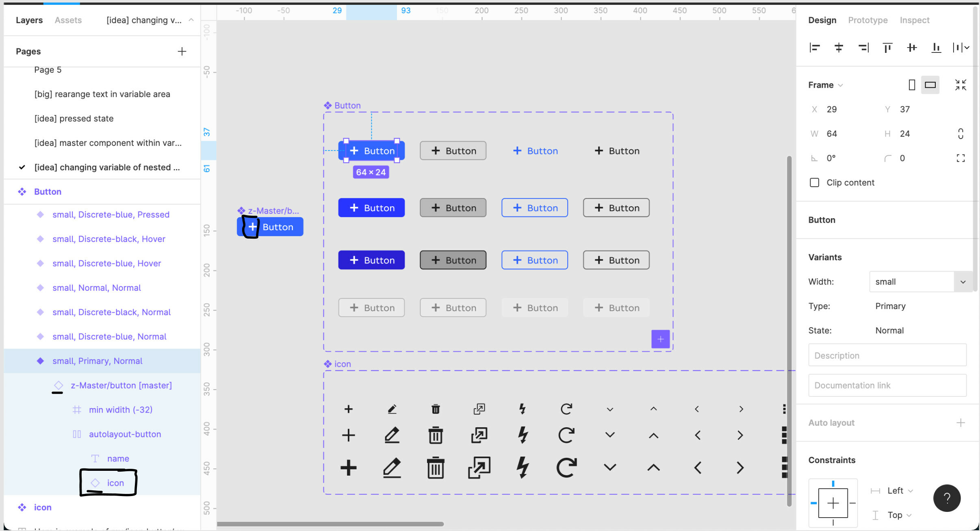
Task: Click Add page button
Action: click(182, 50)
